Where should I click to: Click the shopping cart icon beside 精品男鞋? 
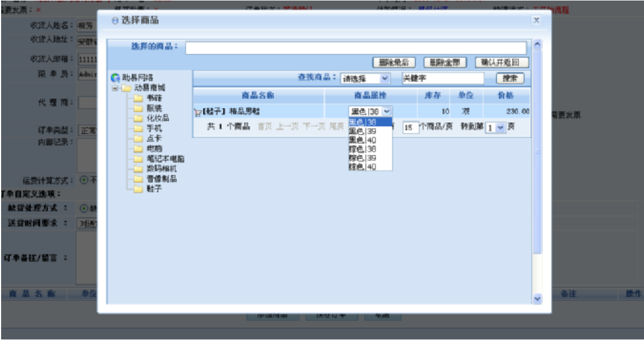click(x=197, y=112)
